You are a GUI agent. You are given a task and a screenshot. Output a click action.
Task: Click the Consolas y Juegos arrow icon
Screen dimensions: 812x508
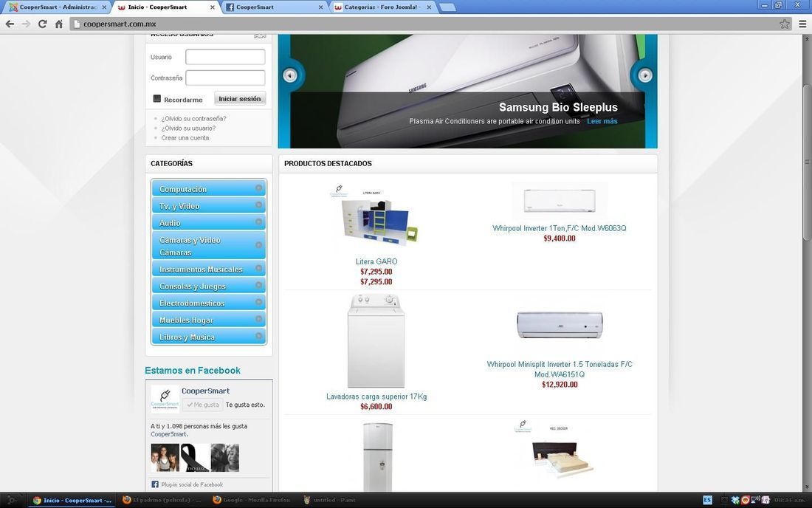point(259,285)
